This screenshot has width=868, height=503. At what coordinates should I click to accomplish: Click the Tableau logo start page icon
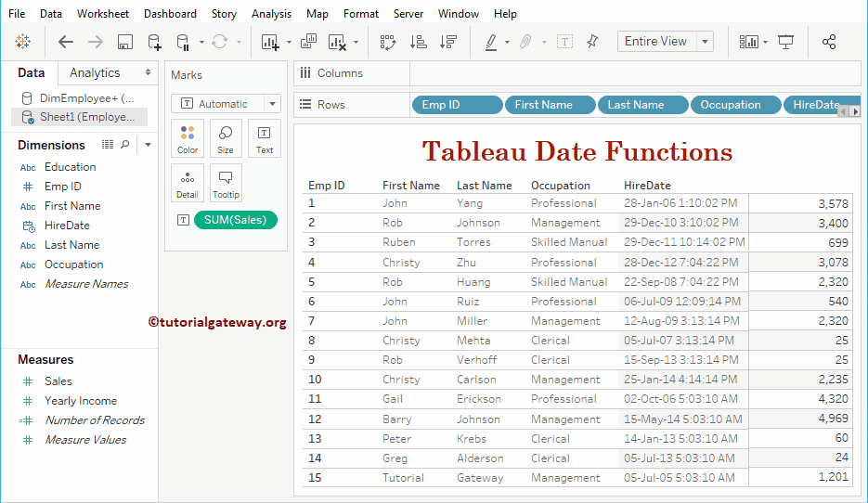click(22, 42)
